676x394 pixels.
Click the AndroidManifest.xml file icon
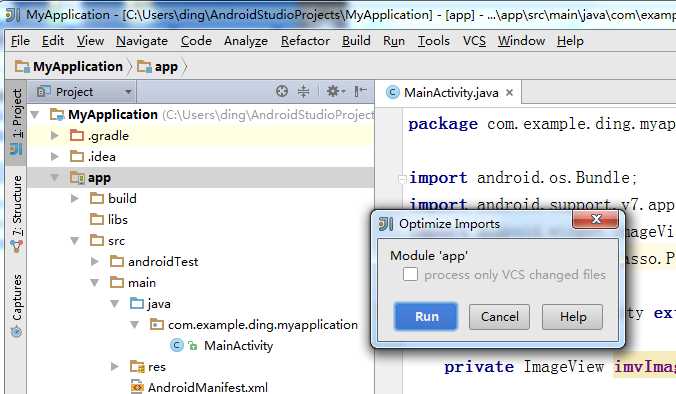137,387
